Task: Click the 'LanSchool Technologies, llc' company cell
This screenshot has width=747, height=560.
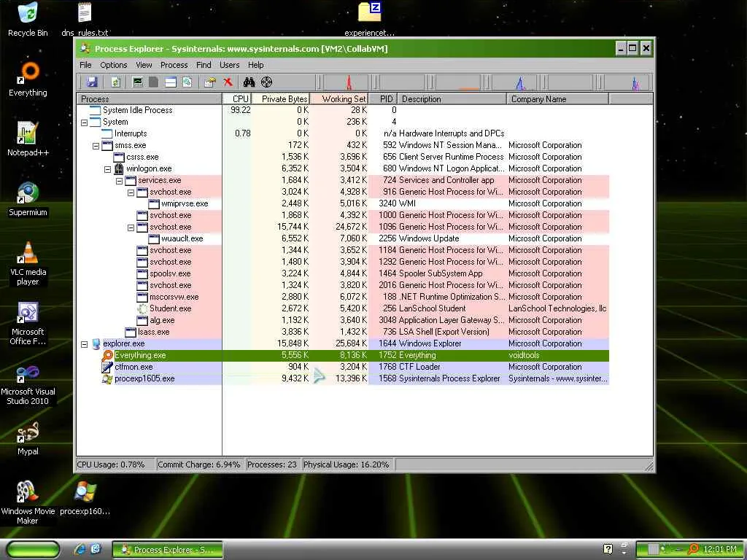Action: coord(557,308)
